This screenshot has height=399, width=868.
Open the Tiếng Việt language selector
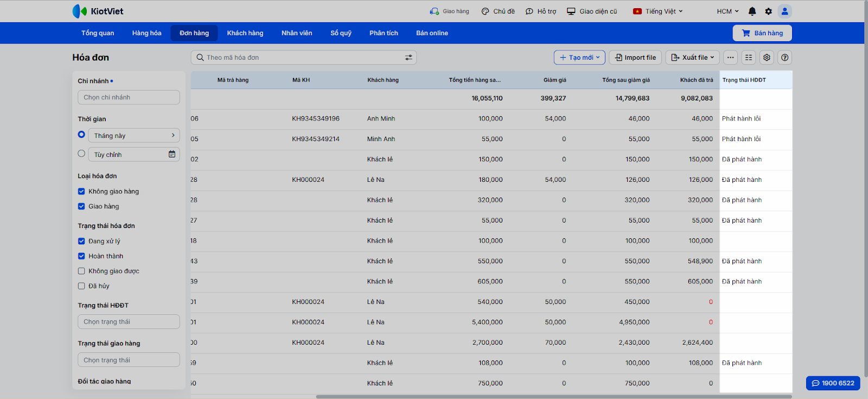pyautogui.click(x=658, y=11)
